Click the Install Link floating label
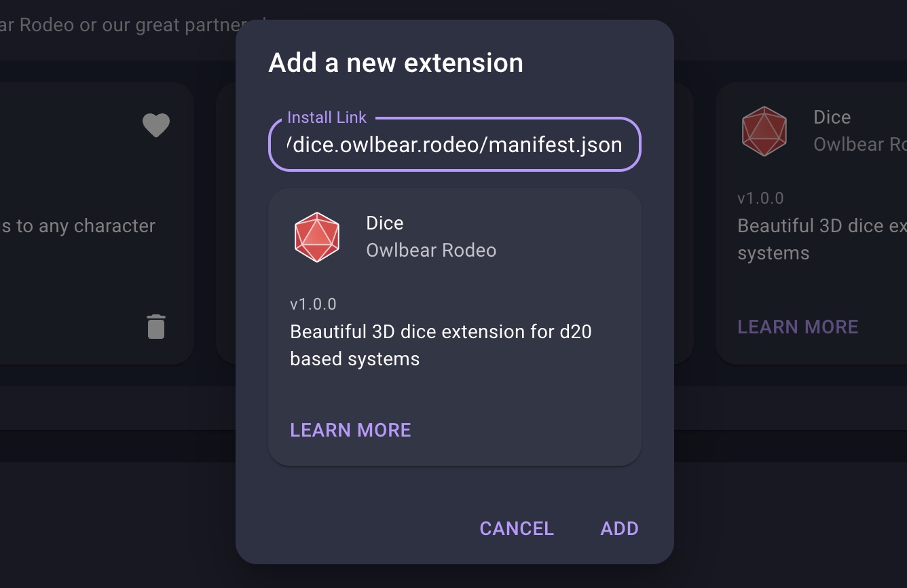Image resolution: width=907 pixels, height=588 pixels. 327,117
